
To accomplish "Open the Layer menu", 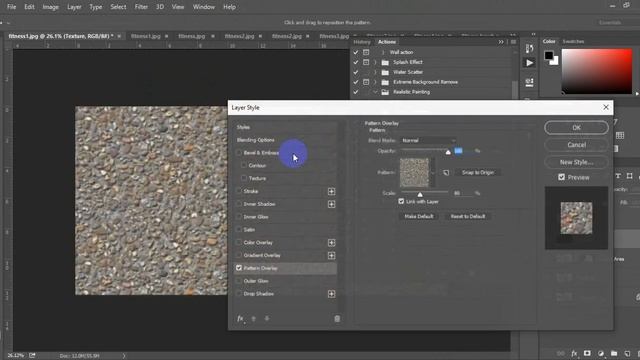I will 74,7.
